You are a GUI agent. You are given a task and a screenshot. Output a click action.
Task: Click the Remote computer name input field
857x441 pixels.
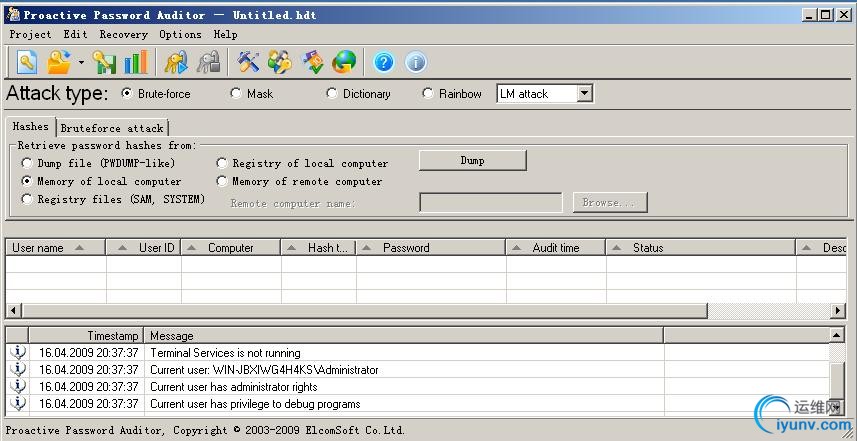(491, 202)
